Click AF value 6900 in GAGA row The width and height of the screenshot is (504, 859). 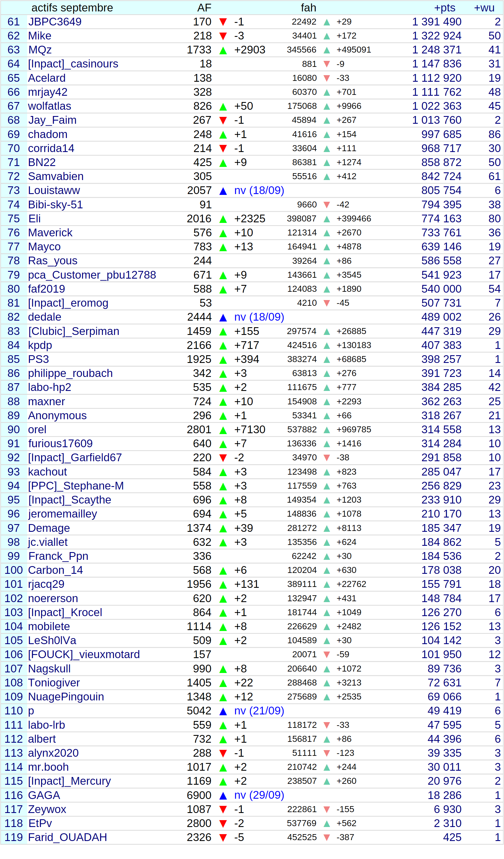point(199,795)
